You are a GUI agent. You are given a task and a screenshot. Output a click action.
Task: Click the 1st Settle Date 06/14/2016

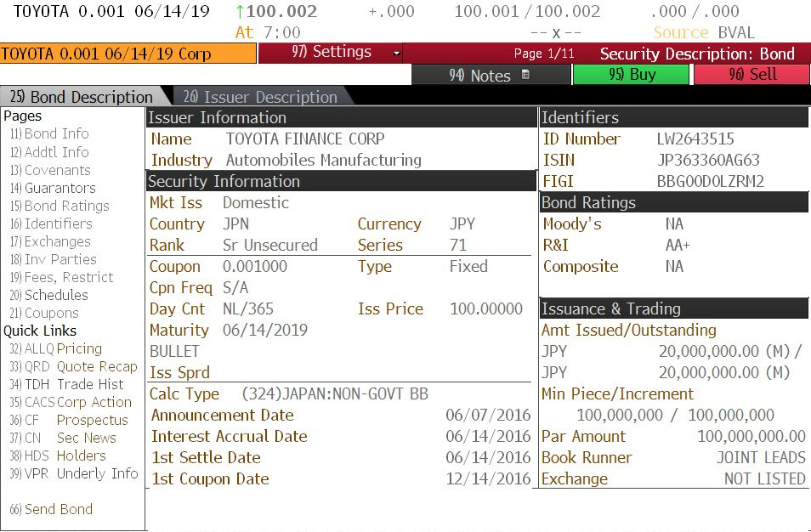[x=488, y=457]
